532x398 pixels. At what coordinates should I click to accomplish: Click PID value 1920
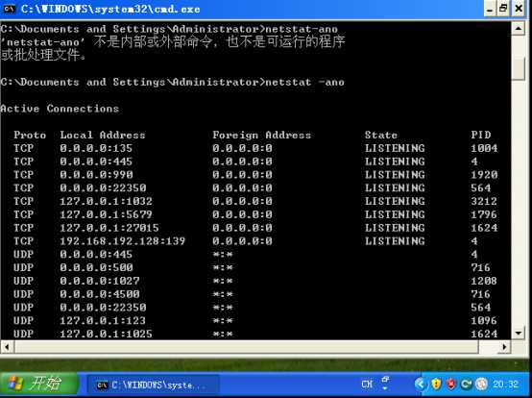(x=484, y=175)
